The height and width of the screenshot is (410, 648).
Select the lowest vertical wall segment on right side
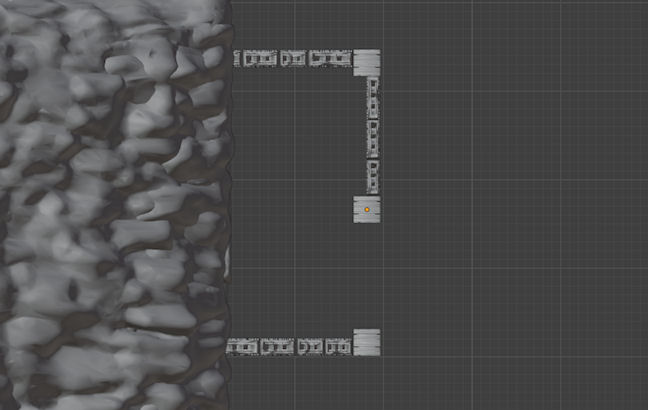click(372, 174)
